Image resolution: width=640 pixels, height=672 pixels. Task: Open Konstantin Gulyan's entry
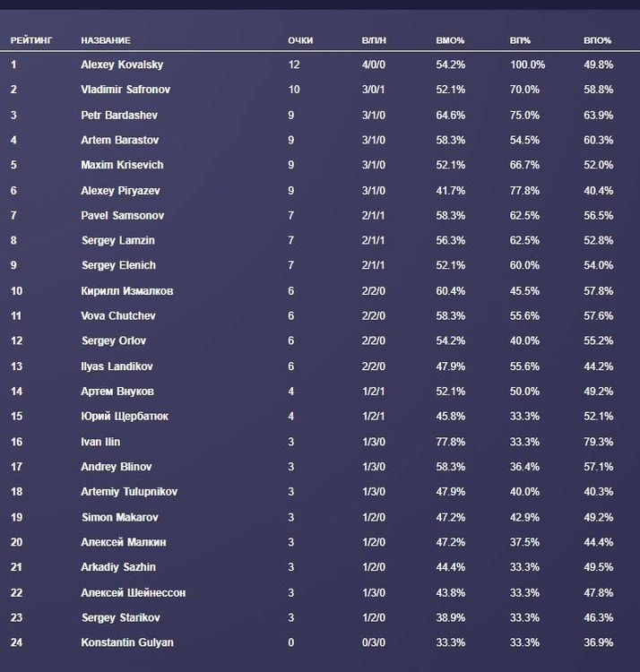click(126, 642)
